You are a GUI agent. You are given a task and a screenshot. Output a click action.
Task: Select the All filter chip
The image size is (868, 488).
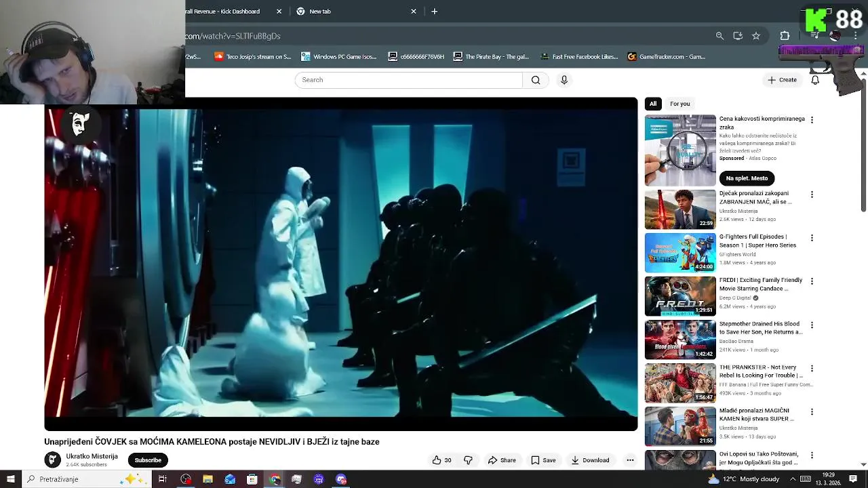(x=653, y=104)
